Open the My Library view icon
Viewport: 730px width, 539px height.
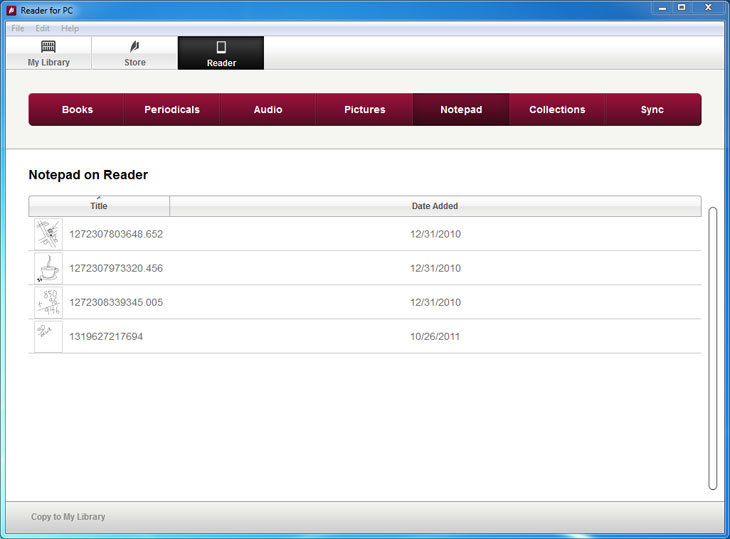(x=48, y=47)
